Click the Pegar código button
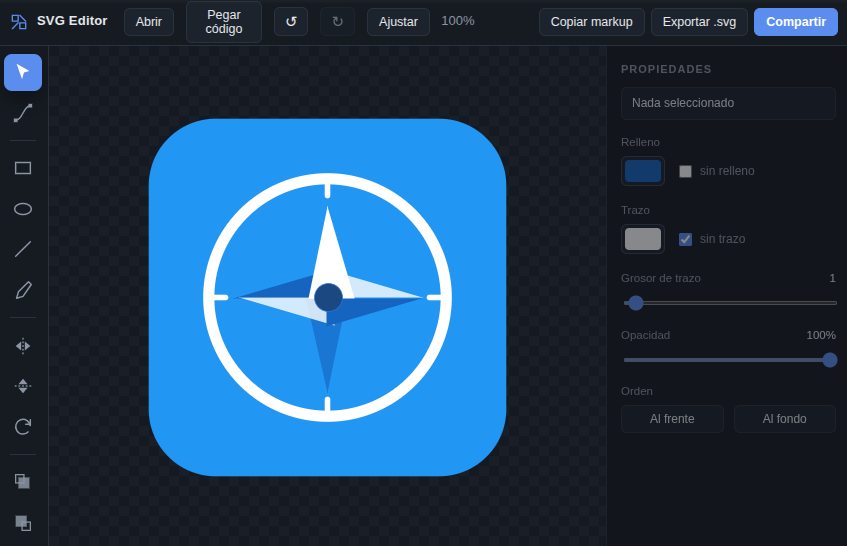The image size is (847, 546). tap(224, 22)
